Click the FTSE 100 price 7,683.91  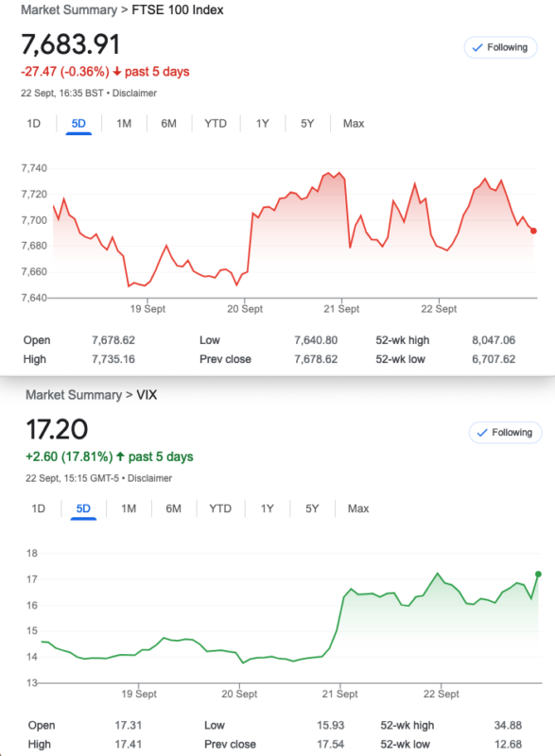(70, 44)
